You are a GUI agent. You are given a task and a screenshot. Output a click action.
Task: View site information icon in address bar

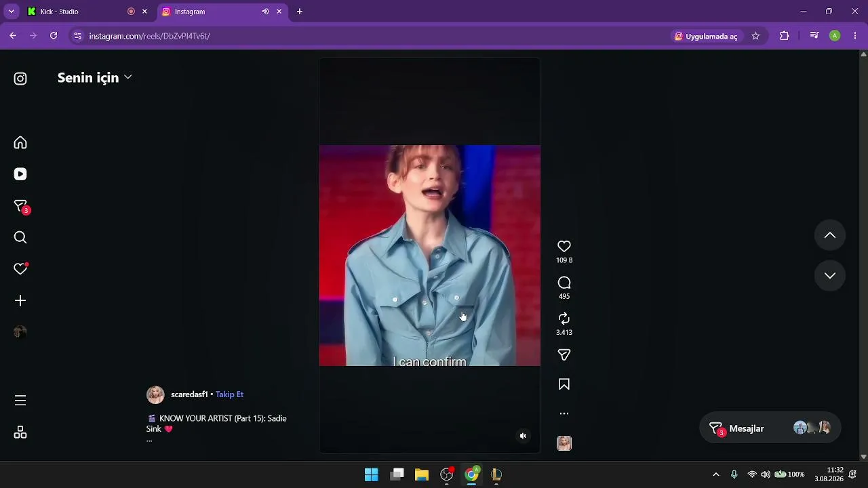tap(78, 36)
